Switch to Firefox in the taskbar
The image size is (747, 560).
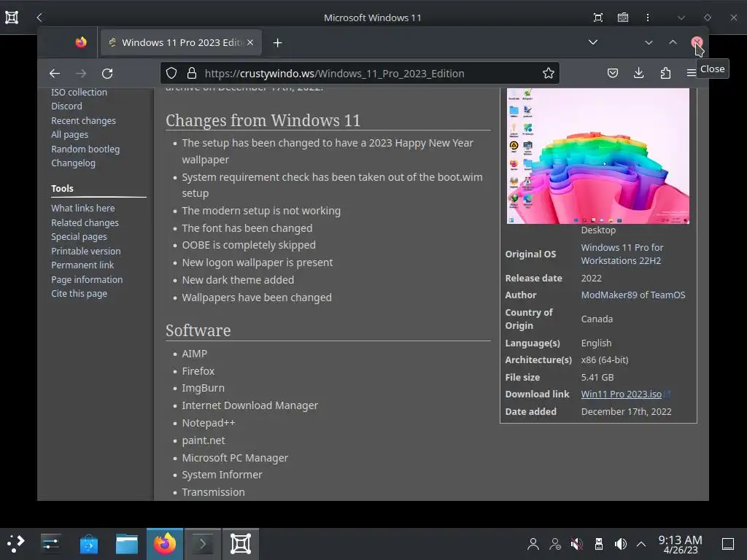pyautogui.click(x=165, y=544)
